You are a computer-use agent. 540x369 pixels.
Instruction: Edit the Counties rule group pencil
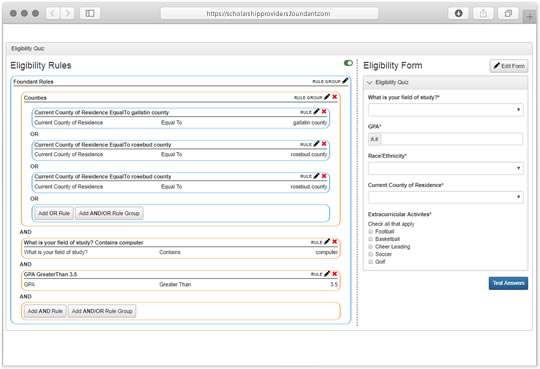pos(327,97)
